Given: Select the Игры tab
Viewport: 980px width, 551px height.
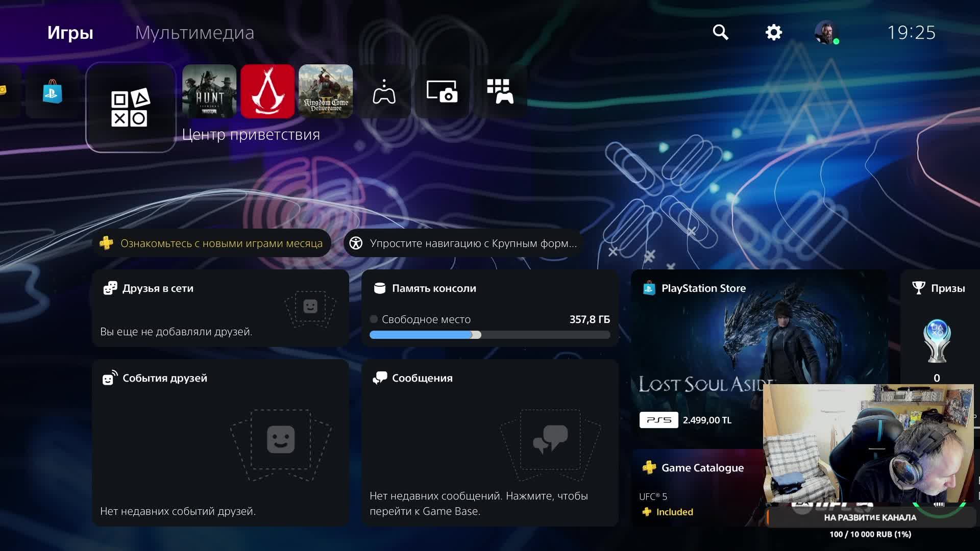Looking at the screenshot, I should 70,33.
